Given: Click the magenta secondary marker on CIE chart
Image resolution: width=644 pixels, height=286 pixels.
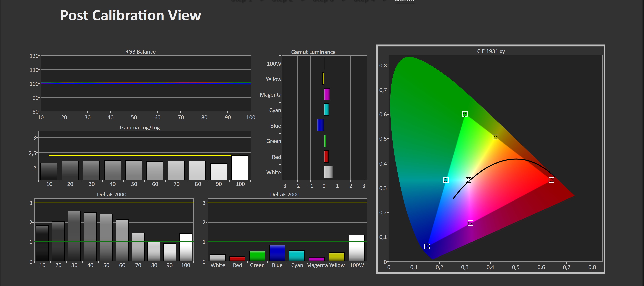Looking at the screenshot, I should [x=470, y=223].
